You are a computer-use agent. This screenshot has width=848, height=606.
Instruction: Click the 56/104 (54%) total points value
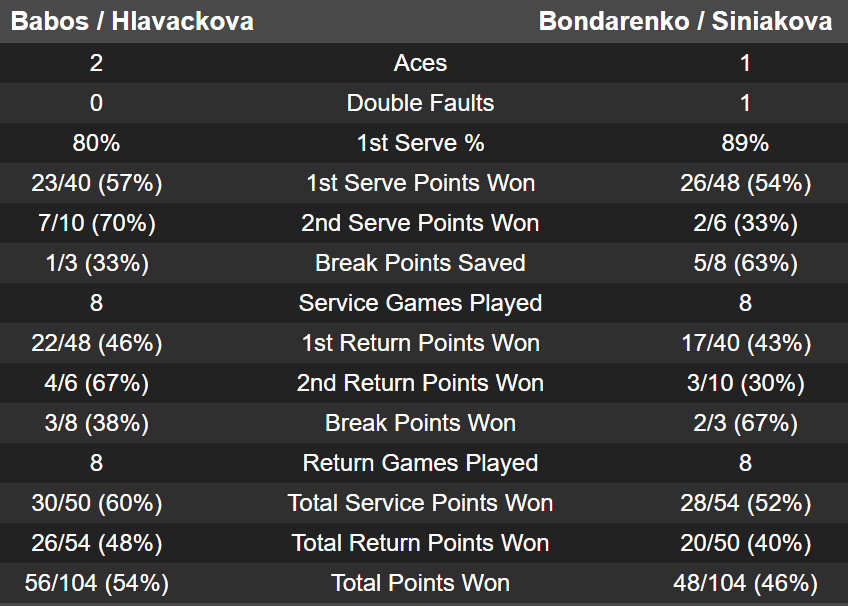click(x=96, y=583)
